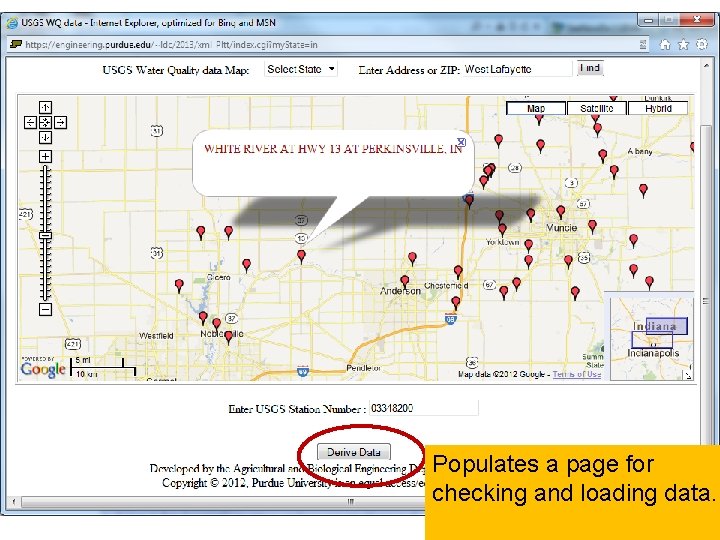
Task: Click the center/reset map pan button
Action: click(45, 122)
